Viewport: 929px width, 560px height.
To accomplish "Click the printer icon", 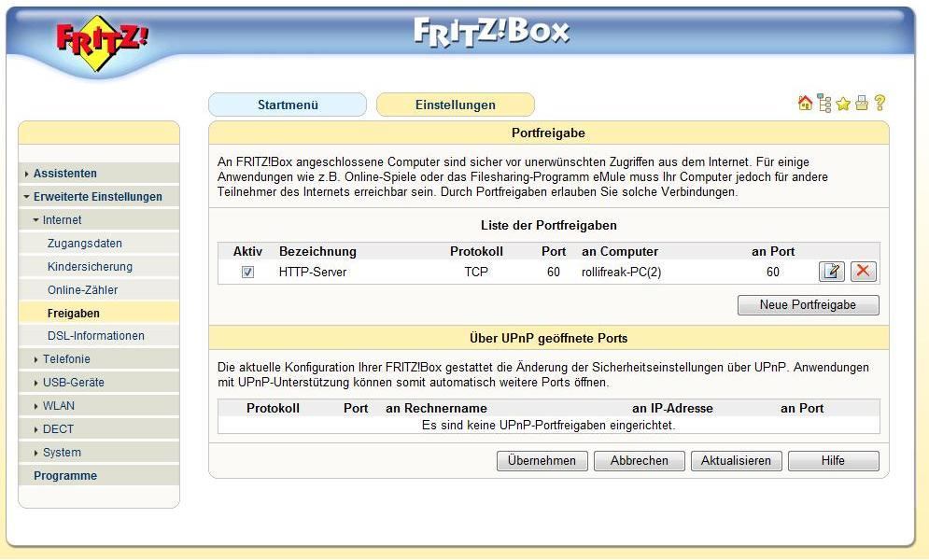I will click(x=862, y=104).
